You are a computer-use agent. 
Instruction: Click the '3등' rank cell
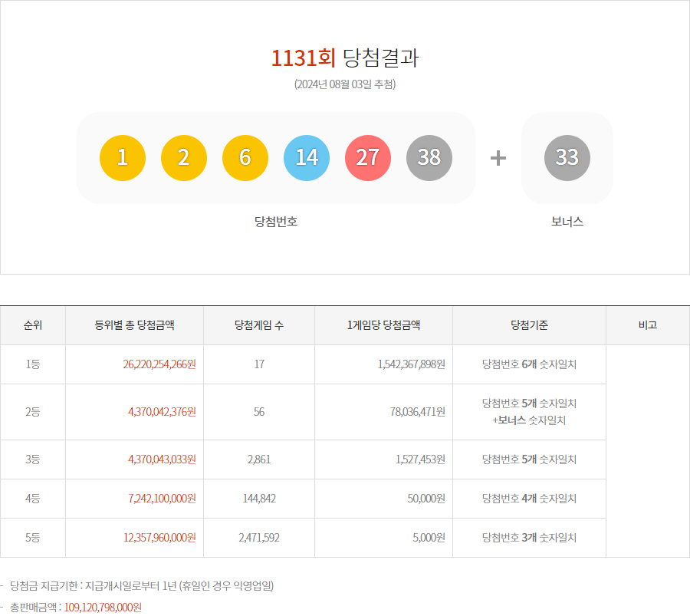point(32,460)
